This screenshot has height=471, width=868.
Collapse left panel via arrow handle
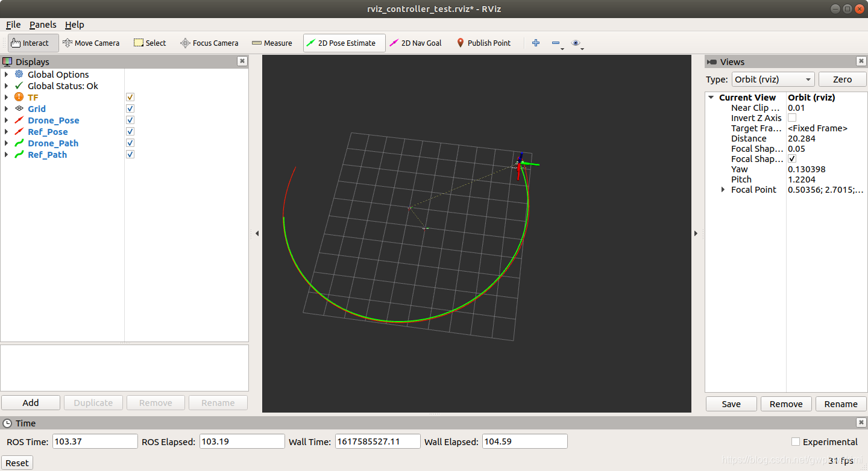257,233
